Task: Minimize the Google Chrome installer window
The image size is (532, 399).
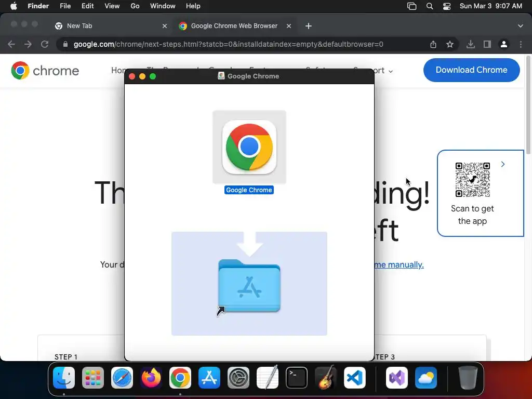Action: click(x=142, y=76)
